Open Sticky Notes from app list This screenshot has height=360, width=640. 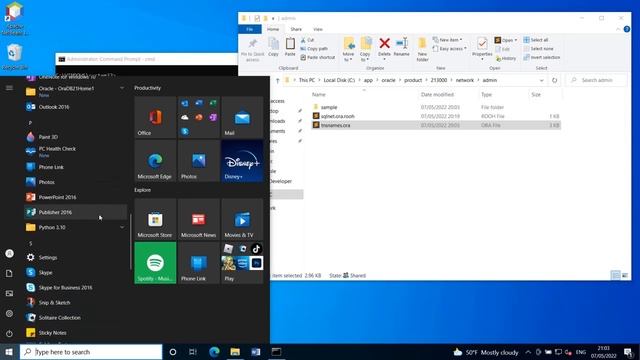coord(76,333)
